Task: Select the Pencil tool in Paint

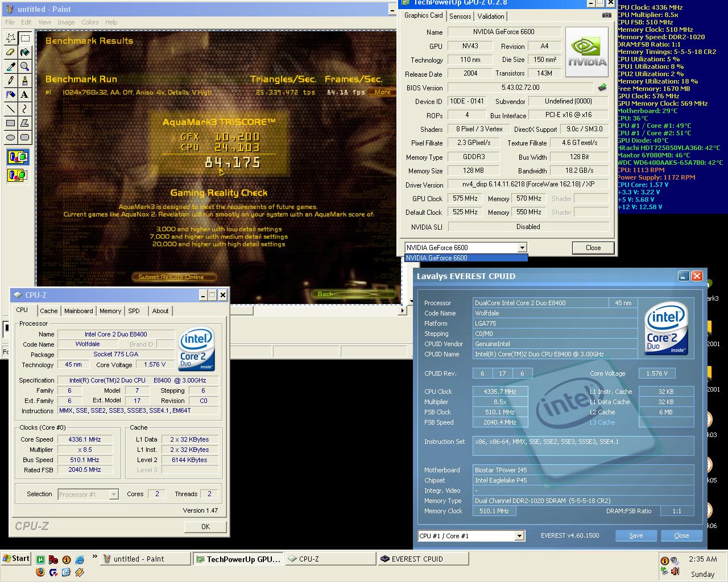Action: click(11, 81)
